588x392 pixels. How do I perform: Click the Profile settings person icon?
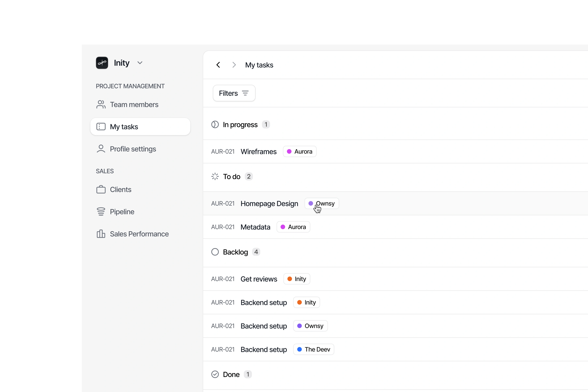101,149
